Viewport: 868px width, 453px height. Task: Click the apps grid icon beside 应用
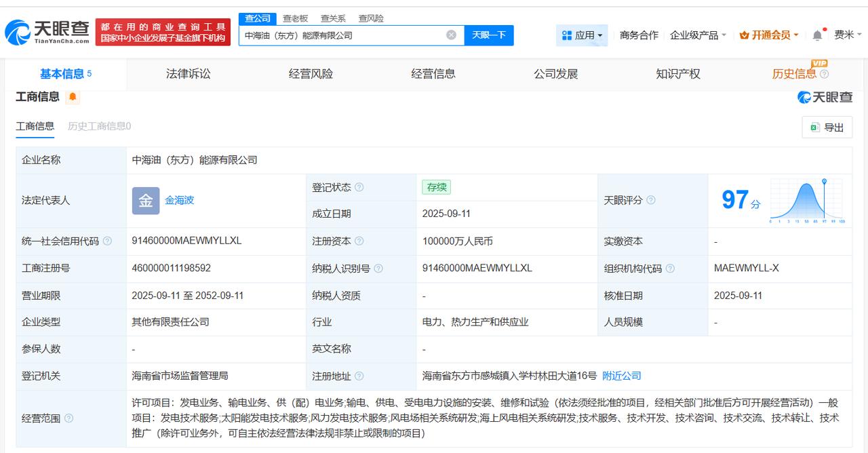click(x=567, y=35)
